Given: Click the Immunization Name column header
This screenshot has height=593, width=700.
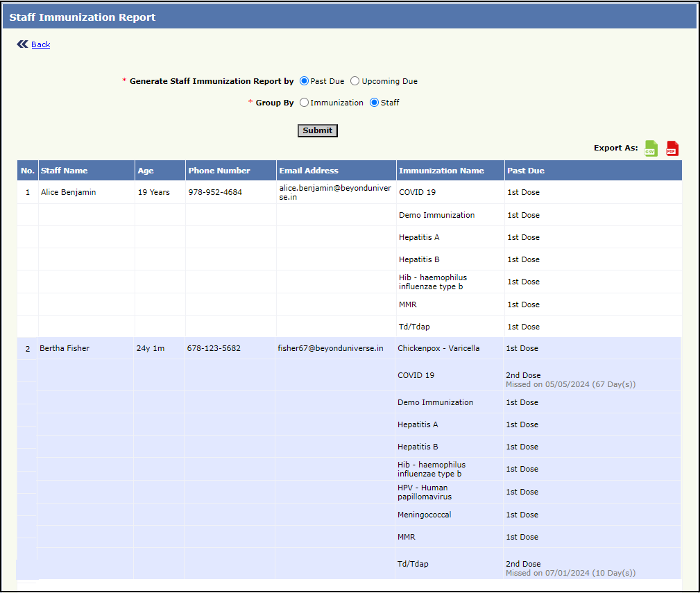Looking at the screenshot, I should coord(441,171).
